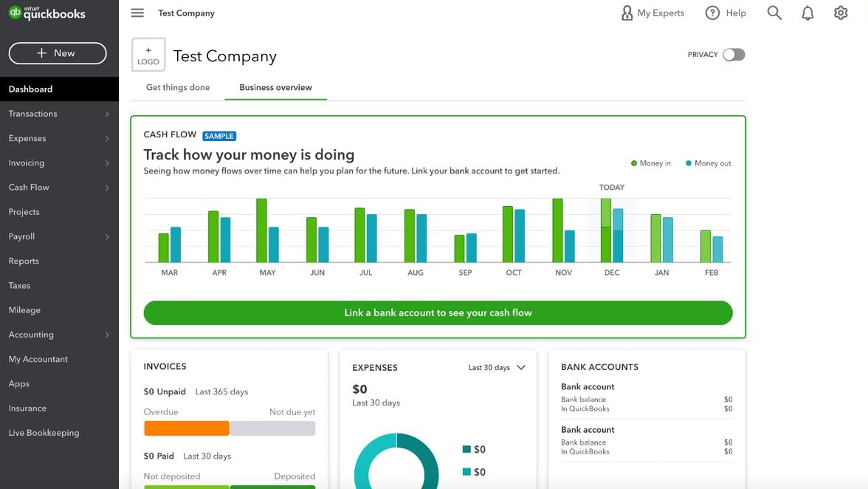
Task: Click Link a bank account button
Action: (x=438, y=313)
